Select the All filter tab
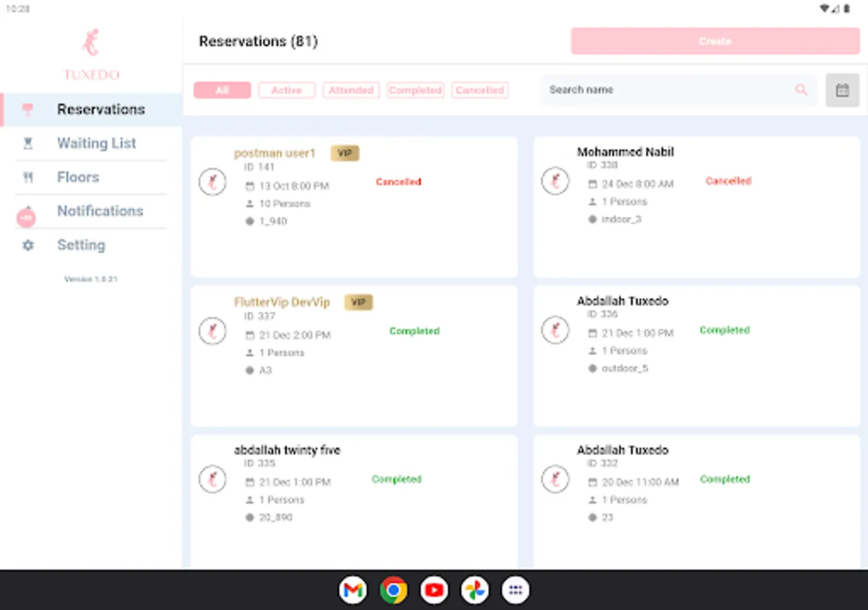 pos(222,90)
